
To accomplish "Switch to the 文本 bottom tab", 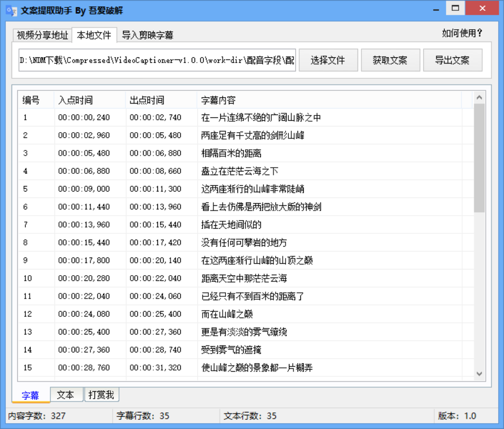I will tap(66, 395).
